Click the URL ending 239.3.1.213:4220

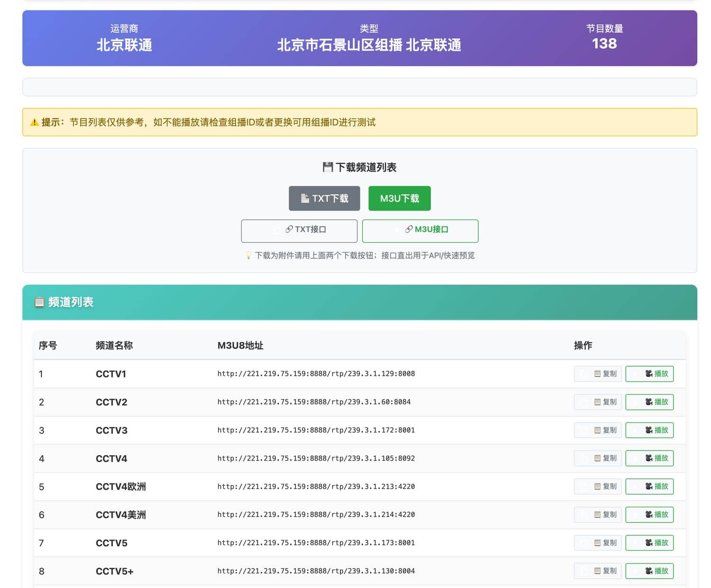pyautogui.click(x=316, y=487)
